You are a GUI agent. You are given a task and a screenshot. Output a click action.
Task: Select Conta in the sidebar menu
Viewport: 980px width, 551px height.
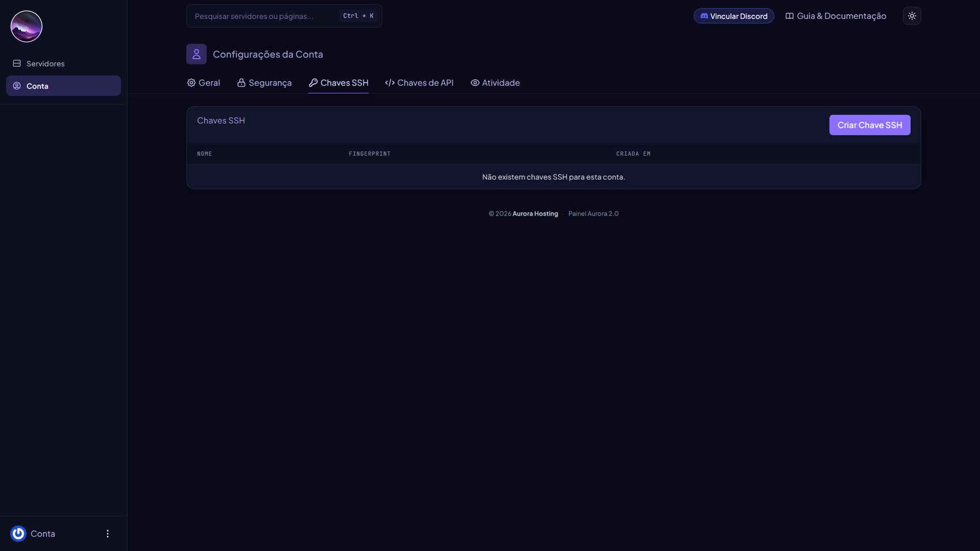tap(63, 86)
